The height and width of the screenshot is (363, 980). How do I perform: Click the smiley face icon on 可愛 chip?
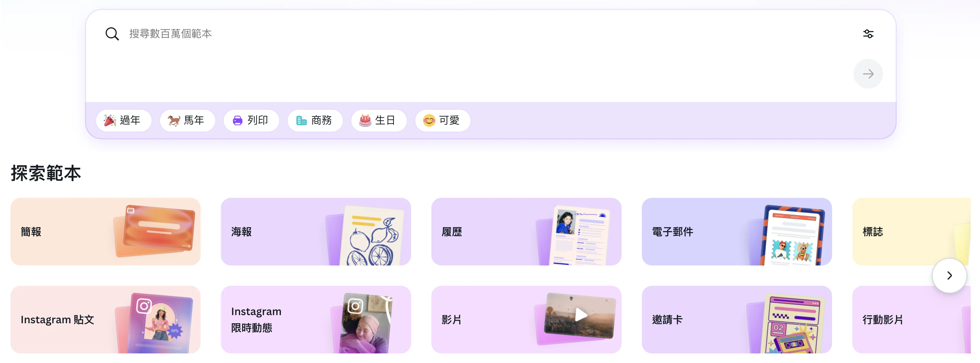click(x=429, y=121)
